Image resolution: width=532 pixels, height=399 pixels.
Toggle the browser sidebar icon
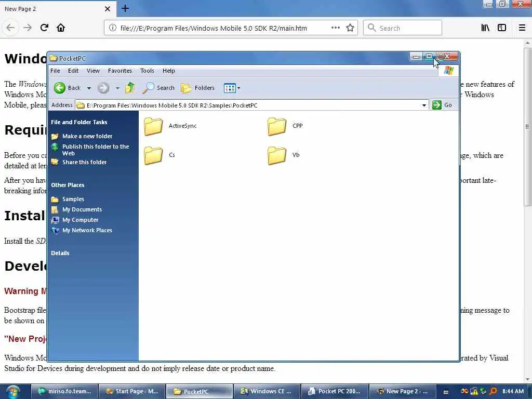click(502, 28)
